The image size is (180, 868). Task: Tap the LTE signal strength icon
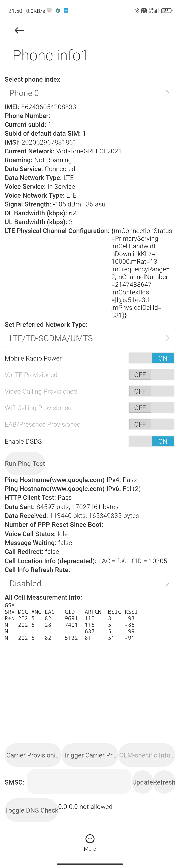154,11
